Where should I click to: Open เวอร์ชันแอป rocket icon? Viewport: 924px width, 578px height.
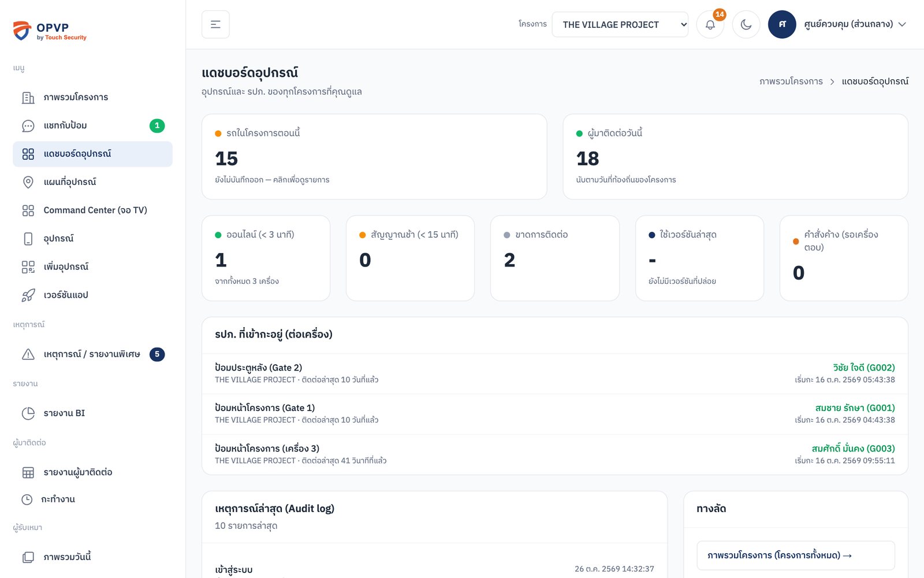pyautogui.click(x=28, y=295)
